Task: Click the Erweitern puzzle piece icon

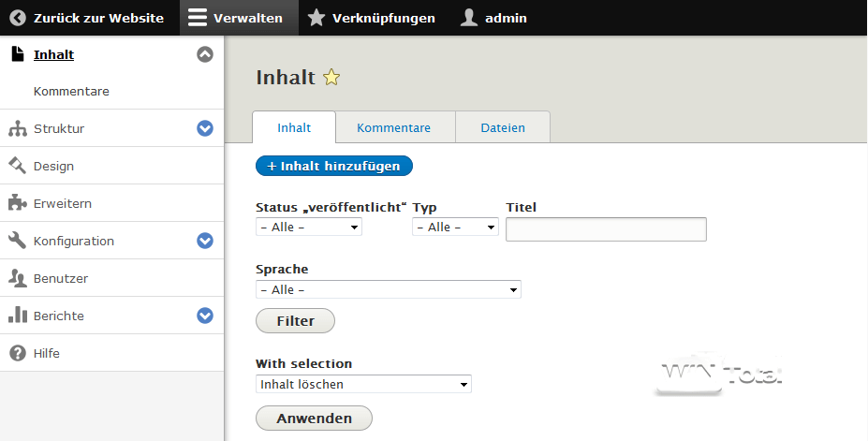Action: click(17, 203)
